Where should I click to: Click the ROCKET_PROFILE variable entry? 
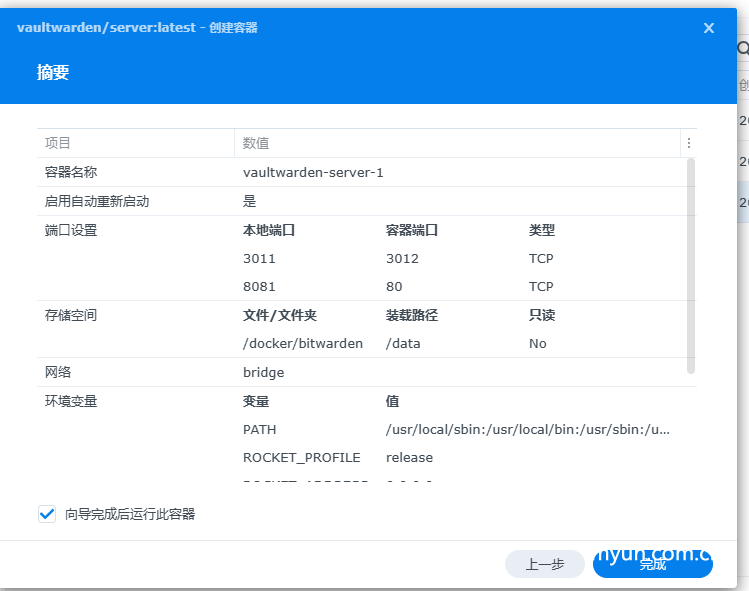[x=301, y=457]
